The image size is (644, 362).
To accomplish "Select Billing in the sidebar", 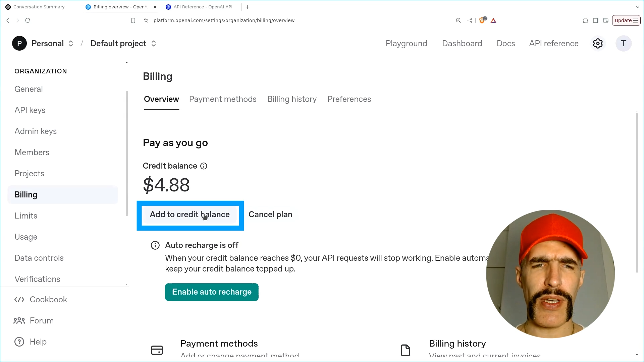I will tap(63, 195).
